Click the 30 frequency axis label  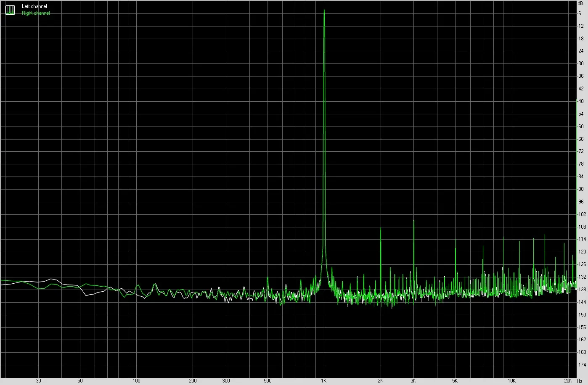38,381
